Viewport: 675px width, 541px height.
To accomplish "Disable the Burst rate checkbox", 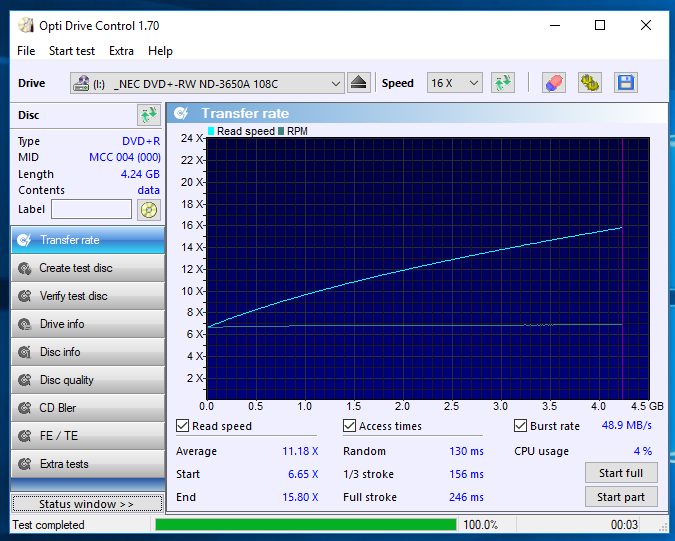I will tap(520, 426).
